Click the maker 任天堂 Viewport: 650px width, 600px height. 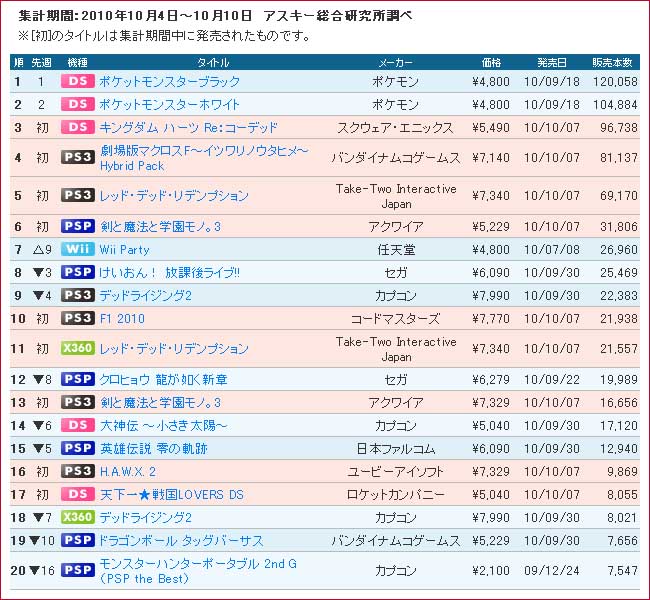click(396, 250)
